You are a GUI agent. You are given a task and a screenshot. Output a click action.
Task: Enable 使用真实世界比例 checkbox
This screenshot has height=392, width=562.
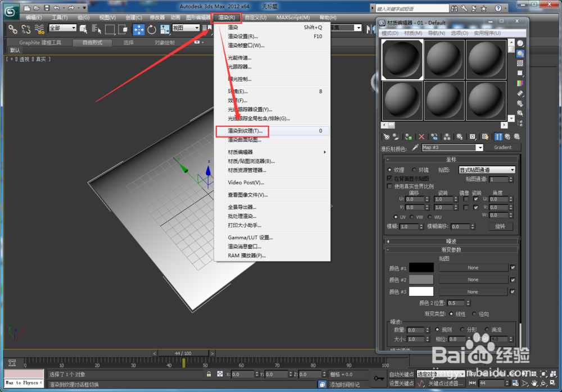[x=389, y=186]
